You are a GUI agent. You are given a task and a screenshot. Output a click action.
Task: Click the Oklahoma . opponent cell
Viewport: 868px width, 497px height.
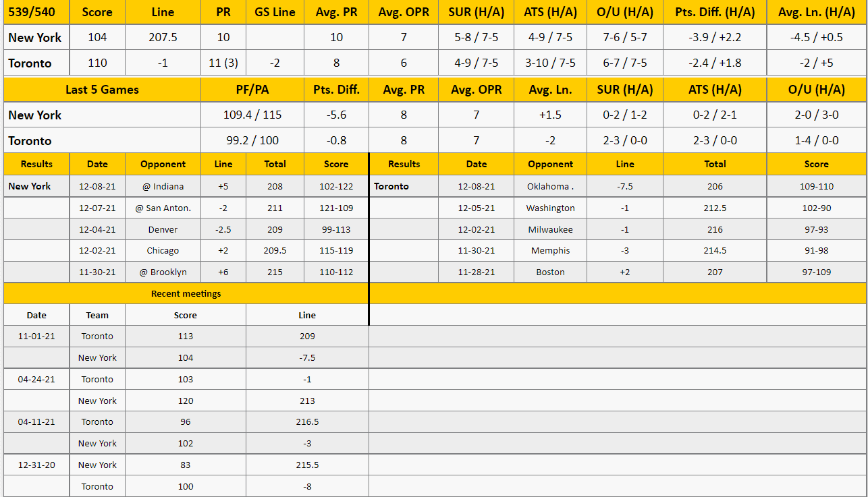point(550,187)
